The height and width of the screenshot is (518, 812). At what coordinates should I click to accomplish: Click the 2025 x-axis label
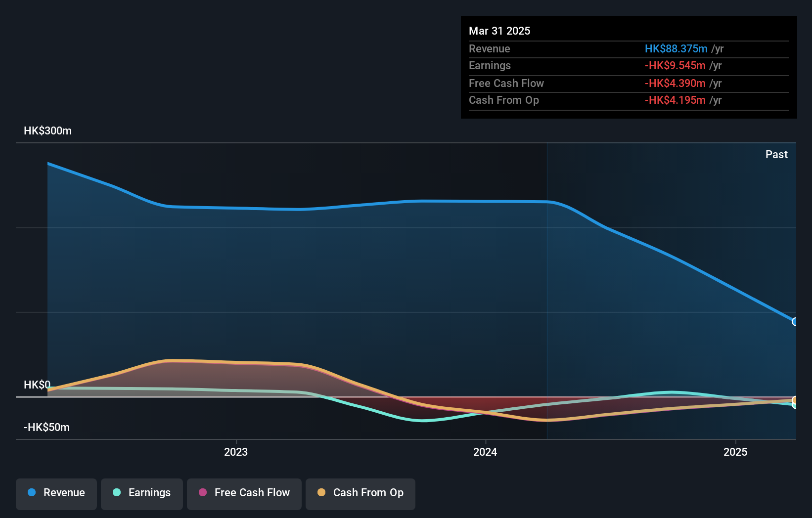click(735, 452)
